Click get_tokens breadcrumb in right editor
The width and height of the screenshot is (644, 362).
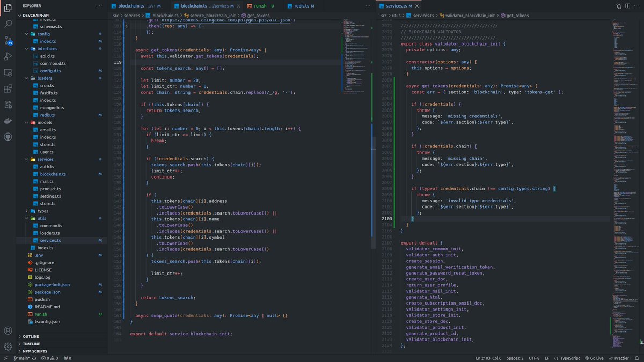(x=514, y=16)
